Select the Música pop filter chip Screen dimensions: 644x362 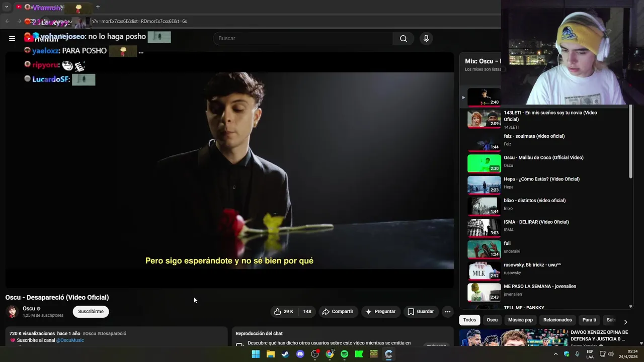(x=520, y=320)
